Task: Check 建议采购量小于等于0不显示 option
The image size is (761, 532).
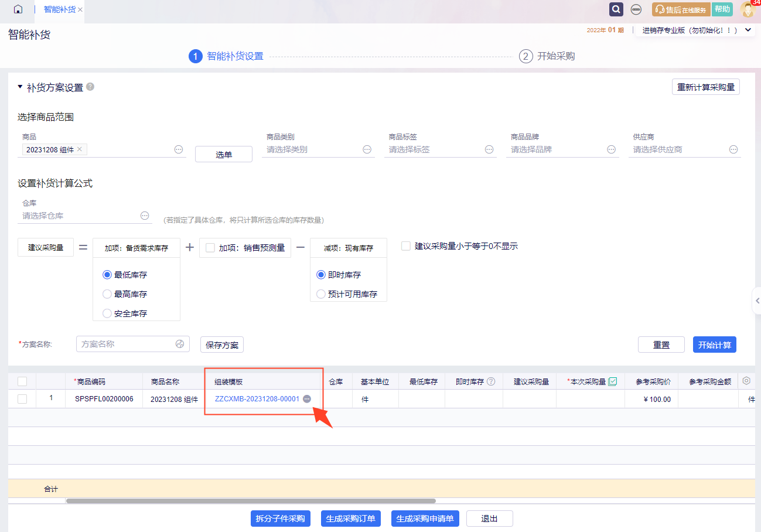Action: click(x=406, y=246)
